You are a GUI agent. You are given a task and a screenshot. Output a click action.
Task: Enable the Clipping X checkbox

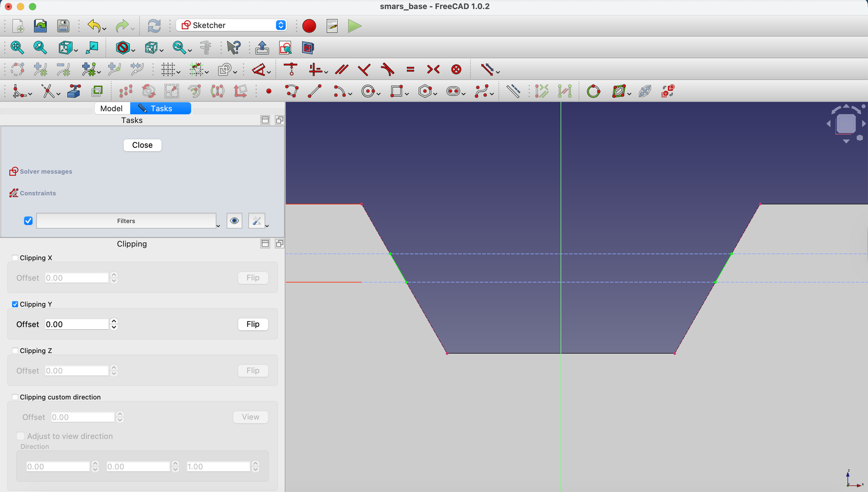pyautogui.click(x=15, y=258)
